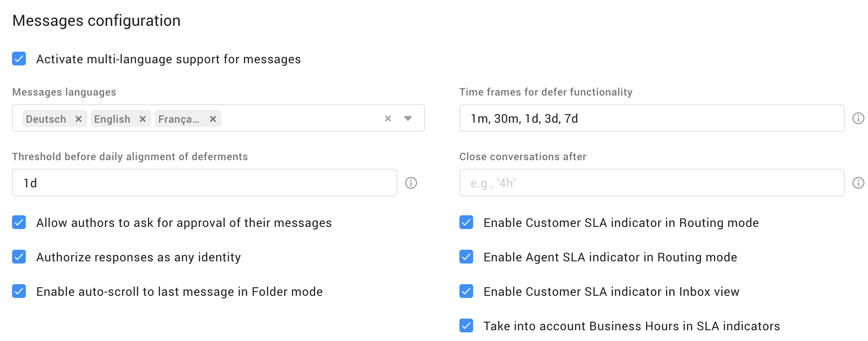Click the time frames for defer field
The width and height of the screenshot is (868, 341).
pos(651,118)
